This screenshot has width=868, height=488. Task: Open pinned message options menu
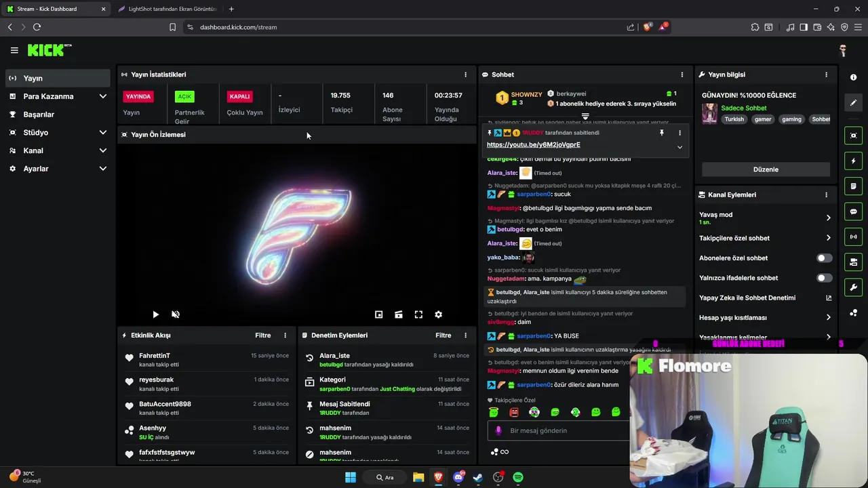[x=679, y=133]
